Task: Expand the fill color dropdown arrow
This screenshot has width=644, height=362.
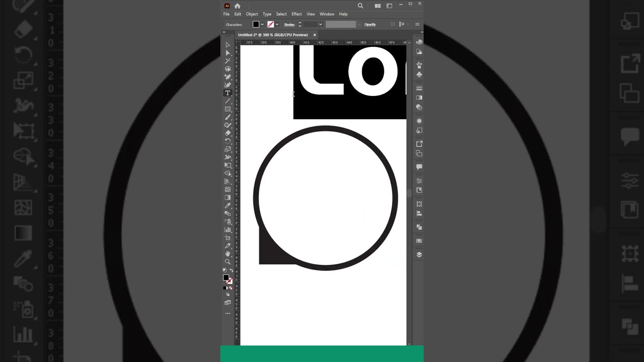Action: click(x=262, y=24)
